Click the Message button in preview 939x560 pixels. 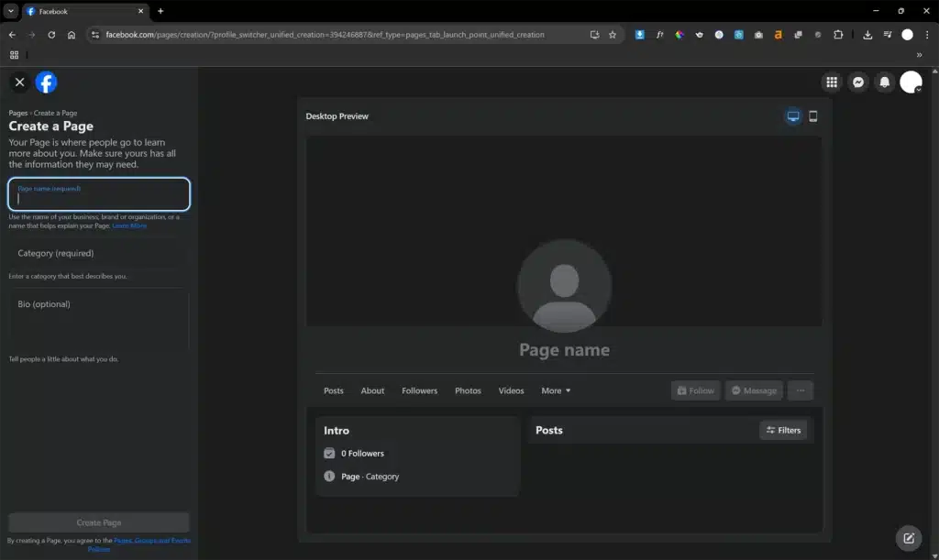pos(754,390)
